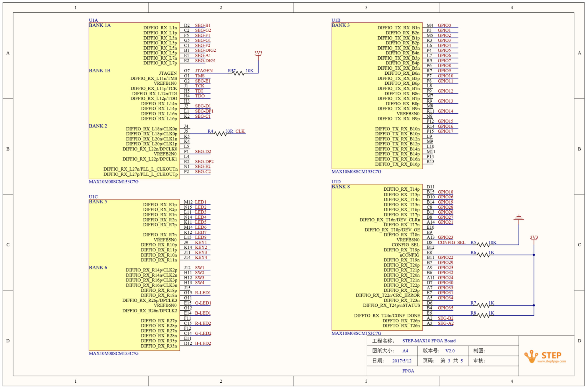Click the BANK 3 label on U1B

click(x=340, y=25)
